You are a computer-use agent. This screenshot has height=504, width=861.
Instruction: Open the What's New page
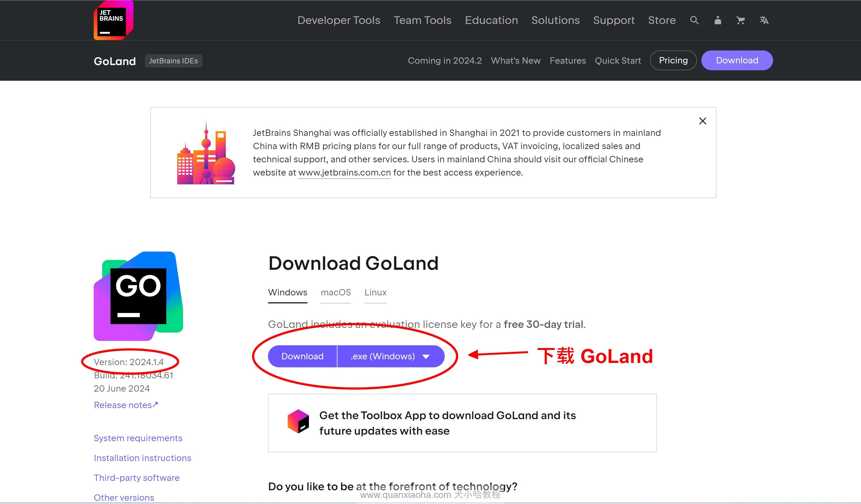tap(516, 60)
